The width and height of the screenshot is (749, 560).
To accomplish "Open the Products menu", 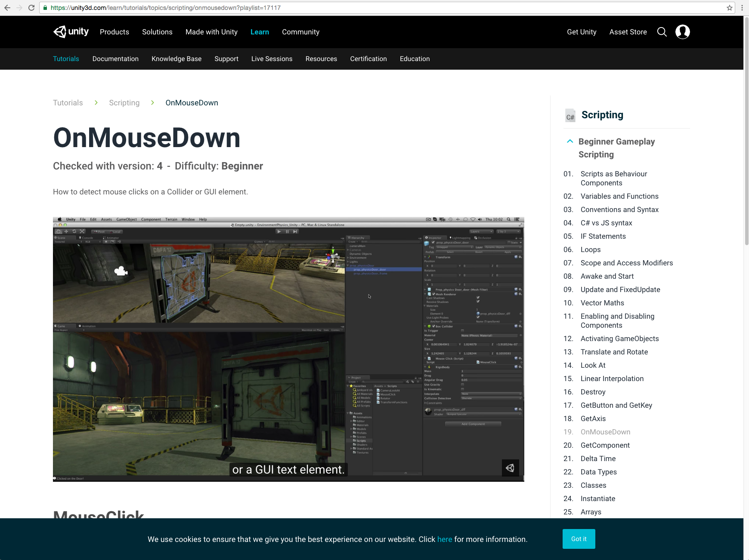I will point(115,32).
